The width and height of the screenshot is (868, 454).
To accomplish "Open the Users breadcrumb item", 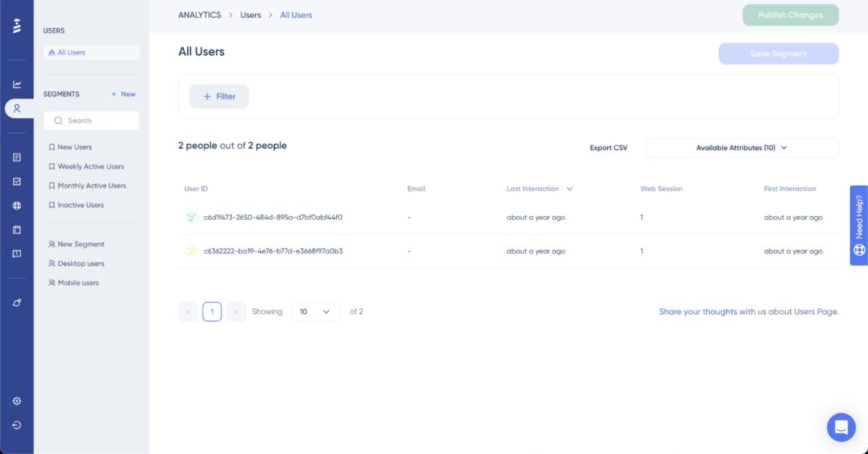I will point(250,14).
